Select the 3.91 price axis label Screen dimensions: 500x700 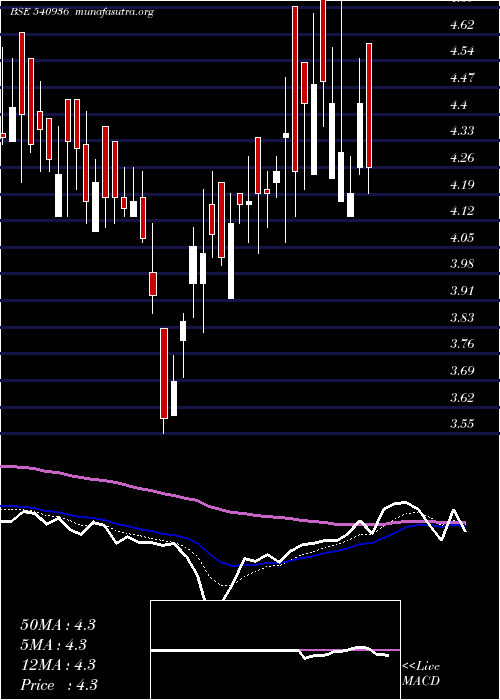pos(462,291)
